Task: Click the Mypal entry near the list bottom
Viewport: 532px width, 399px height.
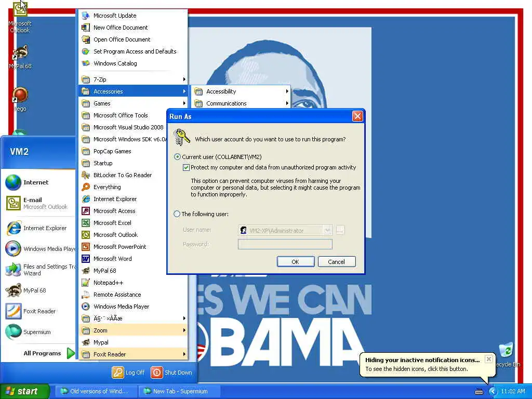Action: (133, 342)
